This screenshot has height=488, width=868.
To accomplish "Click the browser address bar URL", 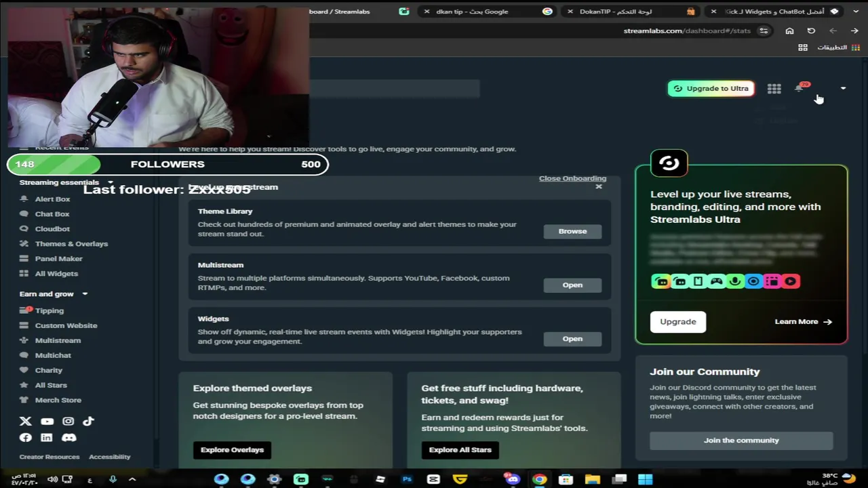I will [687, 30].
